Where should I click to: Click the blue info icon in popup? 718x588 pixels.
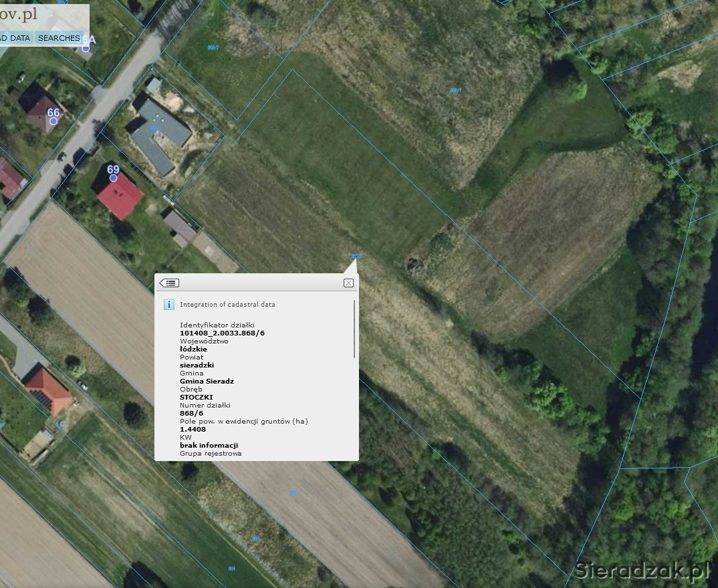[x=169, y=305]
